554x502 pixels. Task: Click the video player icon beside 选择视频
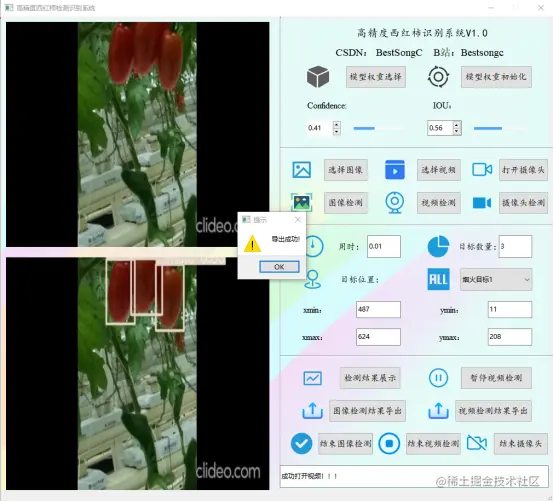click(x=395, y=170)
